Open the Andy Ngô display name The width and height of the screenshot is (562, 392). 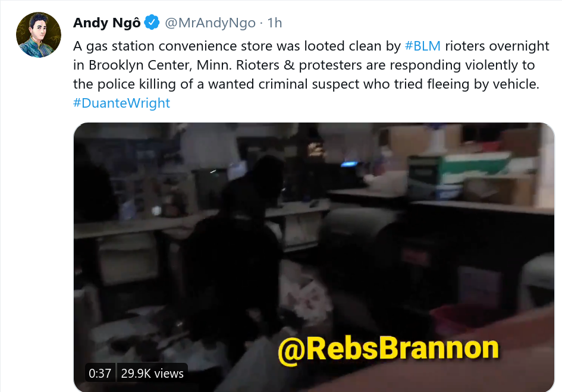point(107,23)
